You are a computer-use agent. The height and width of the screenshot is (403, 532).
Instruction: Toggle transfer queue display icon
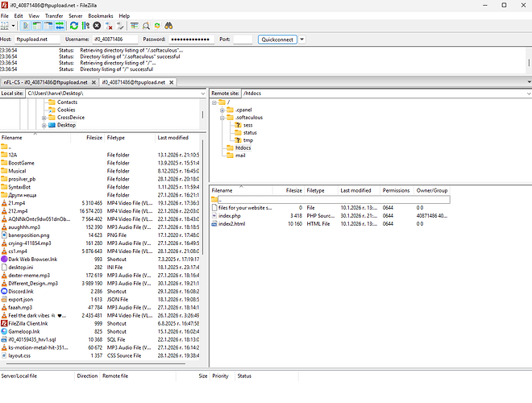59,26
